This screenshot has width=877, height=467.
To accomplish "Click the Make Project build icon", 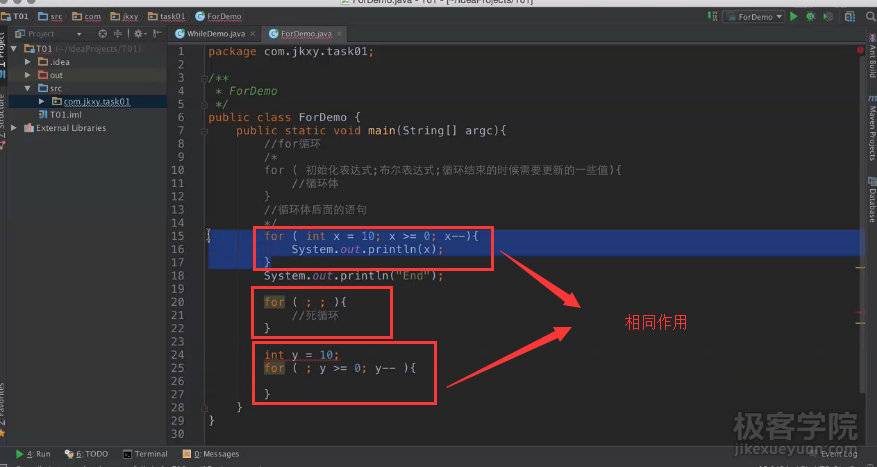I will [712, 17].
